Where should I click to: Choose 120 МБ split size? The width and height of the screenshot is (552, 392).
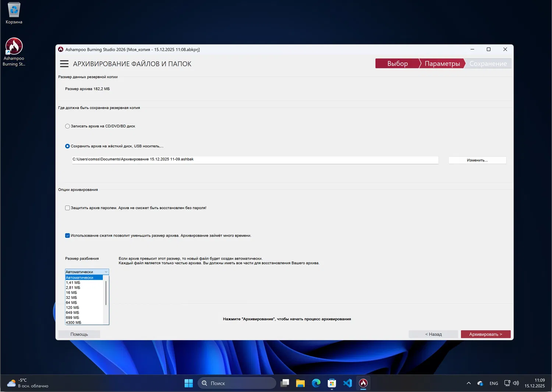[x=84, y=307]
